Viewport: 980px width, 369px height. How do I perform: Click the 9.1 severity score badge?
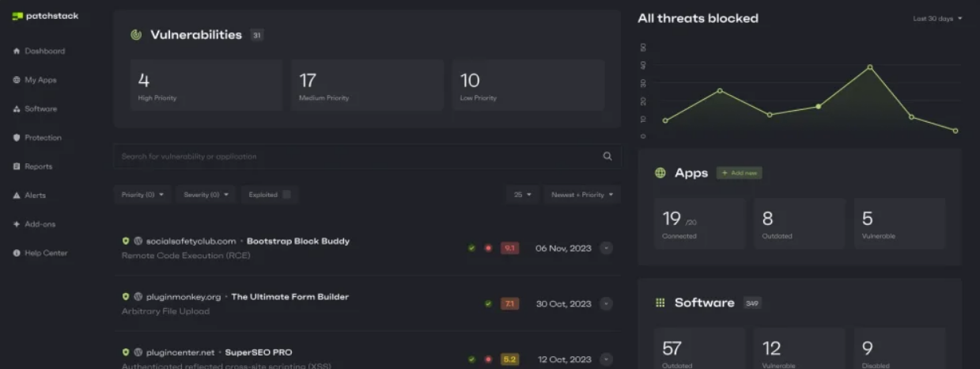pyautogui.click(x=510, y=248)
